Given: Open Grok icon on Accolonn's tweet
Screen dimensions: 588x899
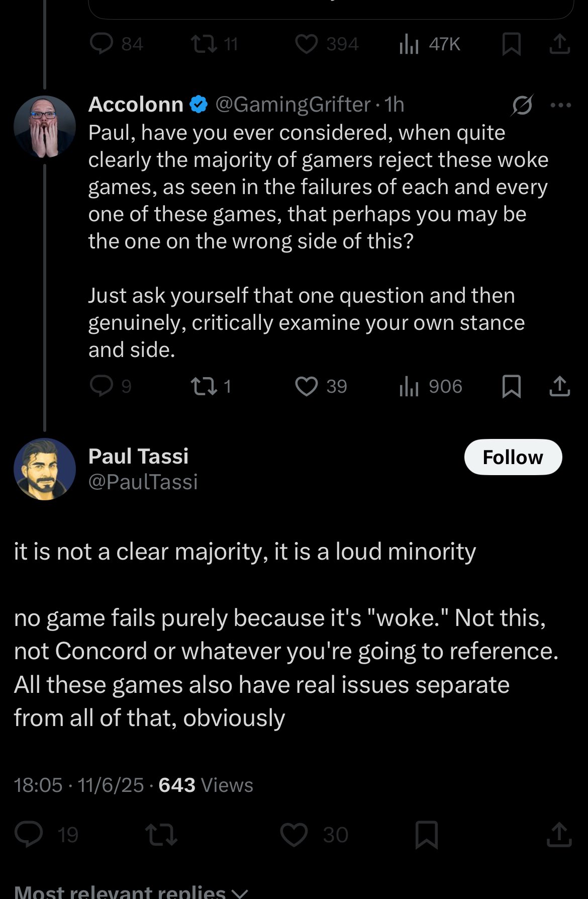Looking at the screenshot, I should coord(522,105).
